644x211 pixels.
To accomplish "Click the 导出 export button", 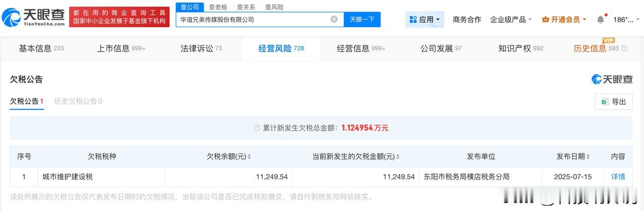I will point(613,101).
